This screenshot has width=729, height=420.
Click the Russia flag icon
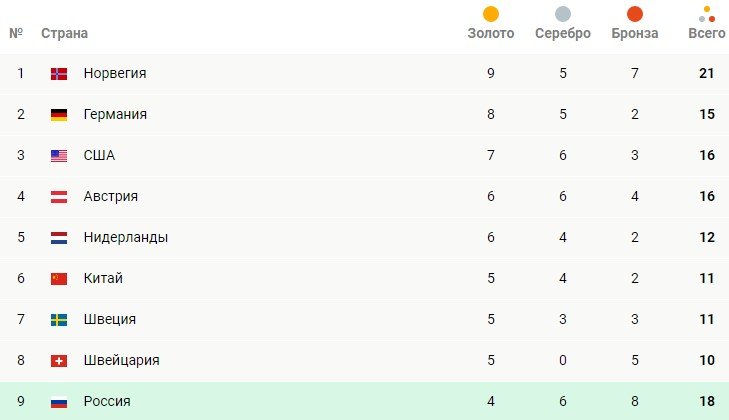coord(59,402)
